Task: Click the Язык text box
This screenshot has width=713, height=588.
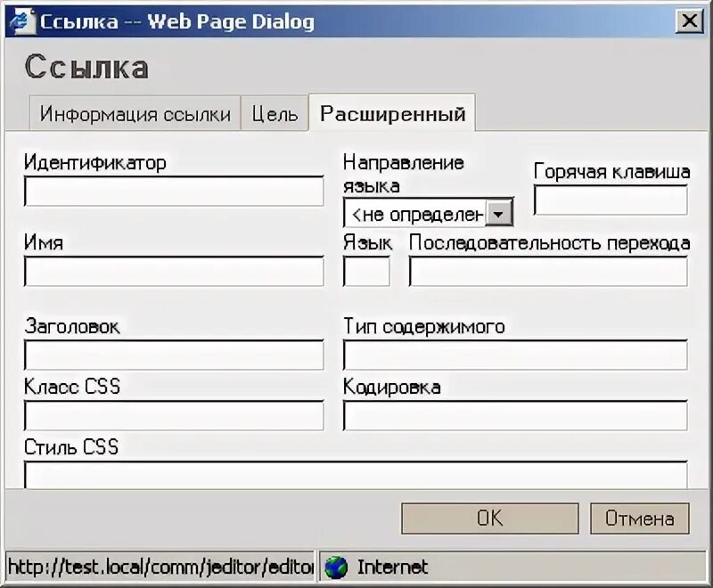Action: pos(365,272)
